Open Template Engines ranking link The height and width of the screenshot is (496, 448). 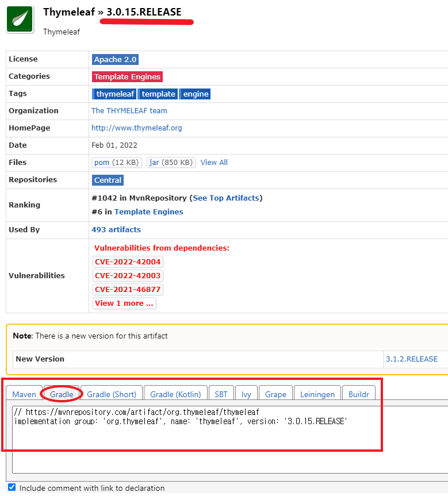tap(149, 212)
